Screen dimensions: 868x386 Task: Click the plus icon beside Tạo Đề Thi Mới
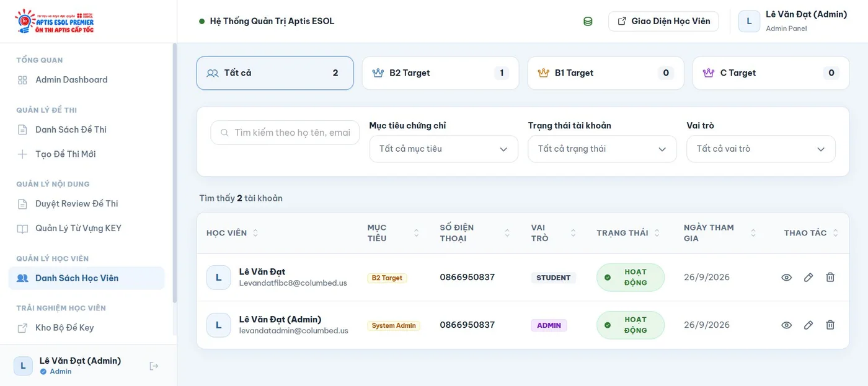[22, 154]
